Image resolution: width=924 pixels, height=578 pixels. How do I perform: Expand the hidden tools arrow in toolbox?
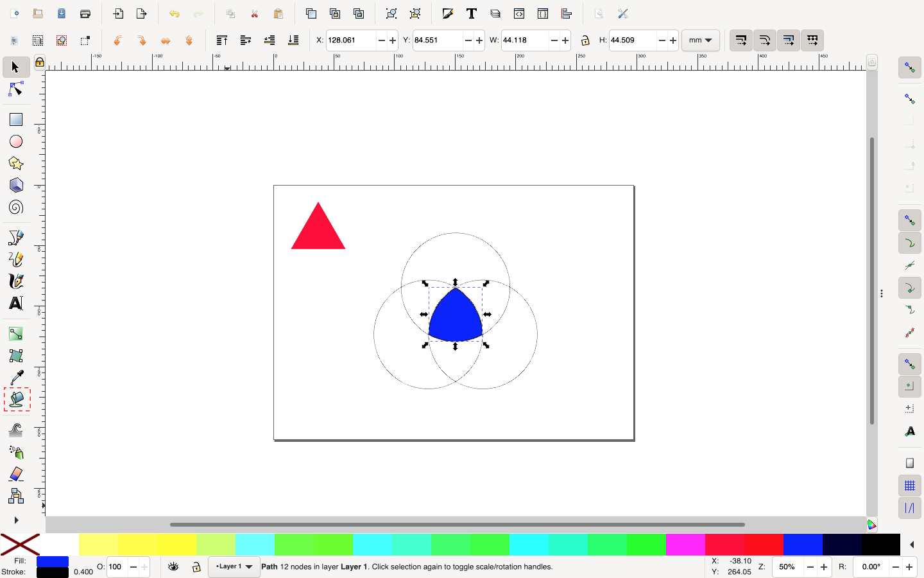(x=15, y=520)
